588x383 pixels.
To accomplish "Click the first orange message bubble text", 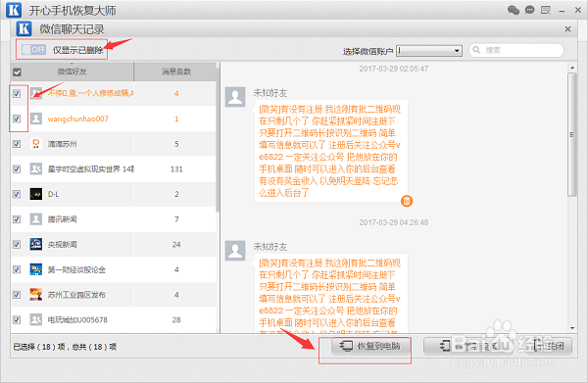I will (x=329, y=151).
